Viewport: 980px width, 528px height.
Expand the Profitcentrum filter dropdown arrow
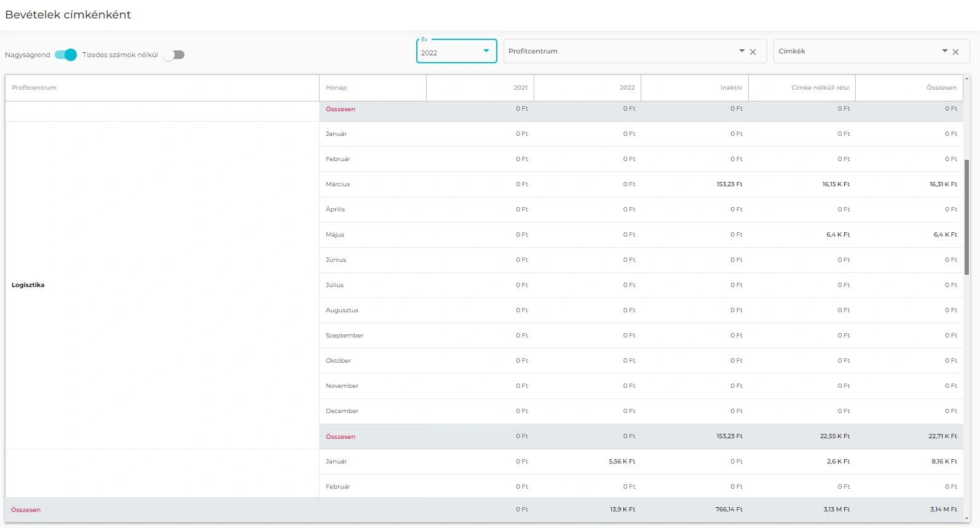click(741, 51)
